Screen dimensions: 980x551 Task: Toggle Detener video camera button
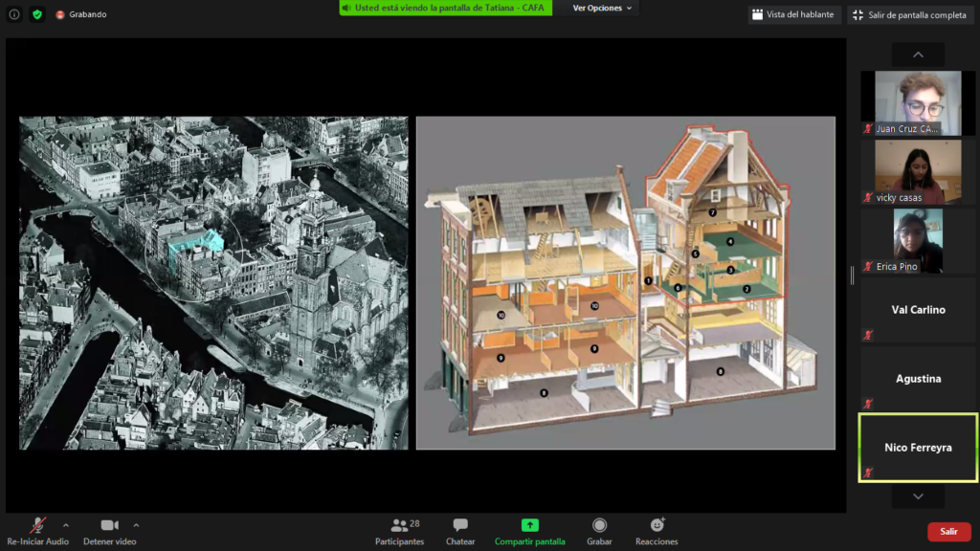coord(109,532)
